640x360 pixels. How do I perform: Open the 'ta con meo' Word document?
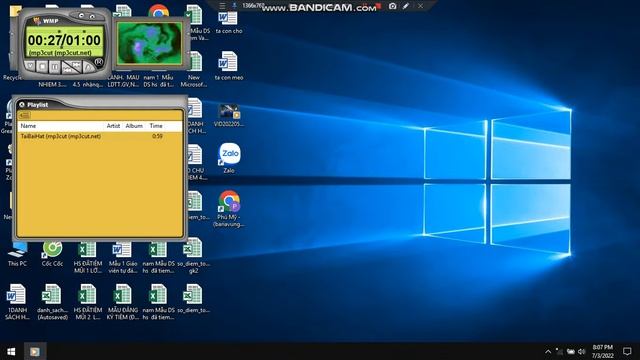pyautogui.click(x=229, y=66)
